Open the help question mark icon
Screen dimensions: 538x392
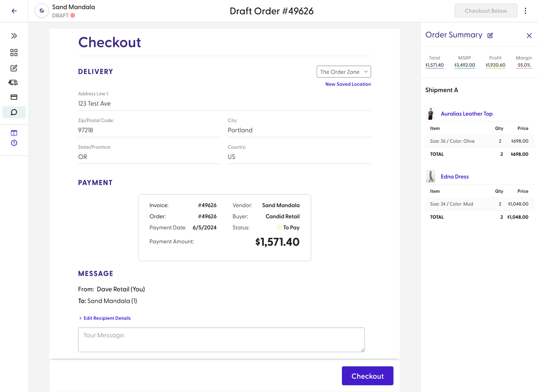tap(14, 143)
